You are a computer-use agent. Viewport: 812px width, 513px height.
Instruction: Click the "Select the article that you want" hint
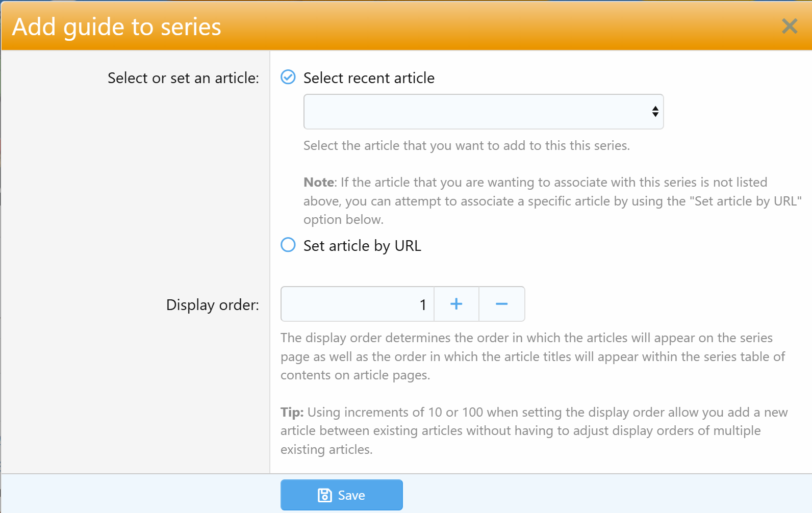click(x=466, y=146)
